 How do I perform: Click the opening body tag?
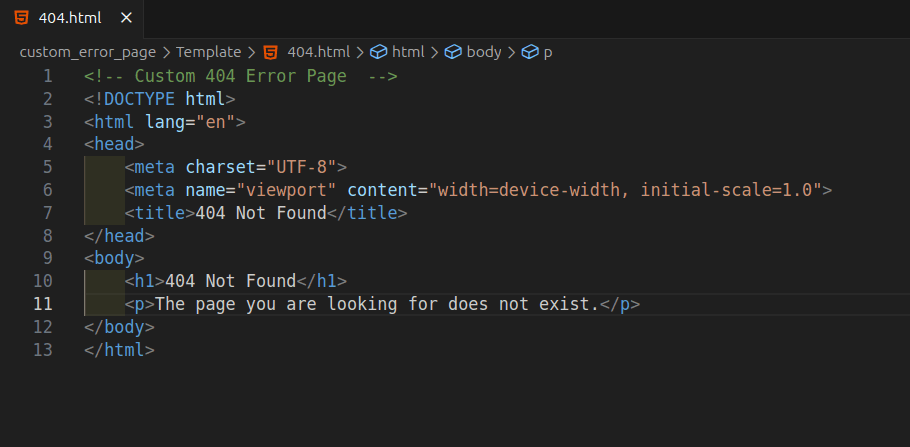pos(114,258)
